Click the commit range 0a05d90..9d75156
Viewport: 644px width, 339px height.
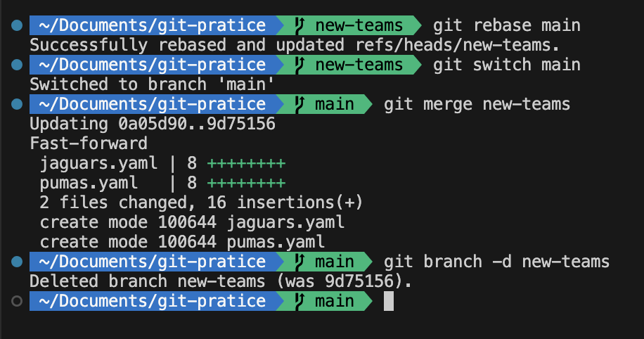[197, 124]
